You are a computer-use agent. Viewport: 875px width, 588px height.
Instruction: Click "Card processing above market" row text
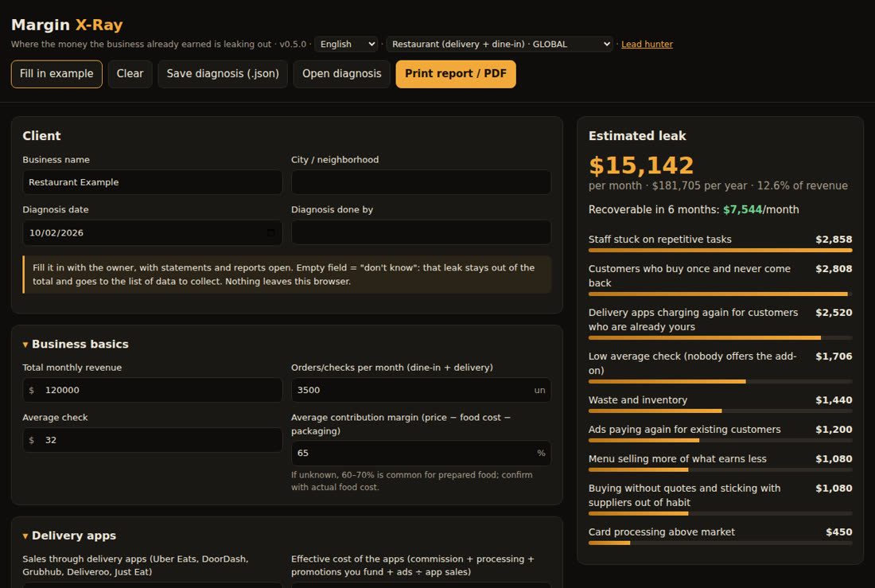tap(662, 532)
